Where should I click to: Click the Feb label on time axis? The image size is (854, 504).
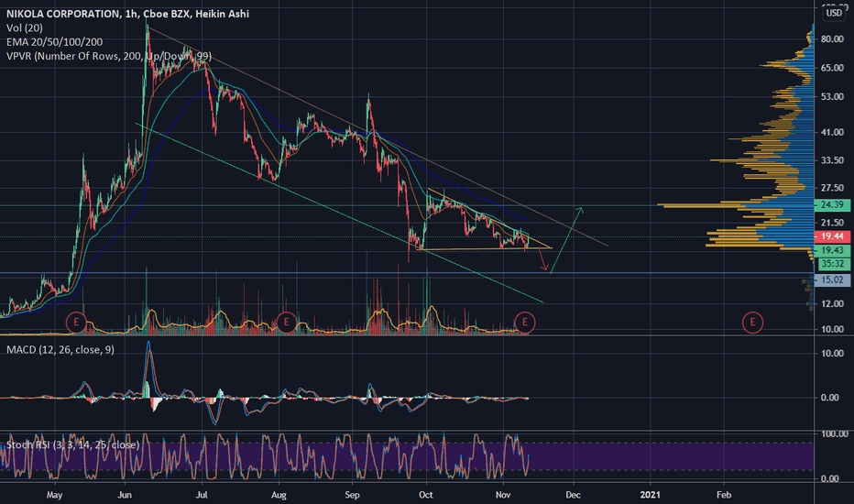(x=724, y=495)
